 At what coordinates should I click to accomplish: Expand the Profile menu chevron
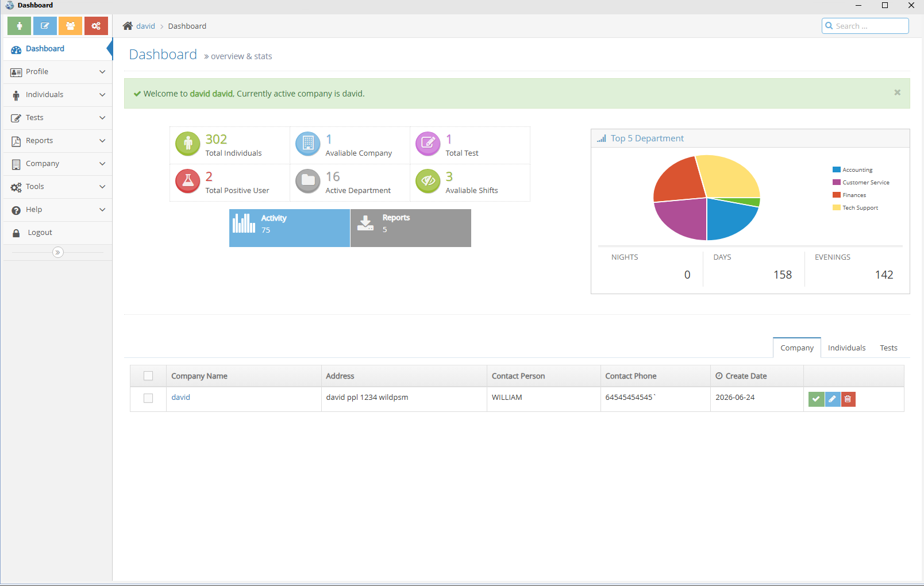[x=102, y=72]
